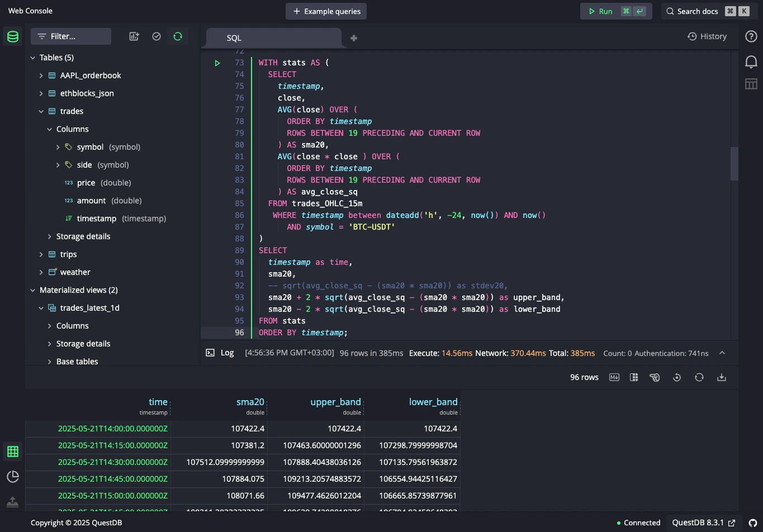Click the green refresh tables icon
This screenshot has width=763, height=532.
tap(178, 36)
